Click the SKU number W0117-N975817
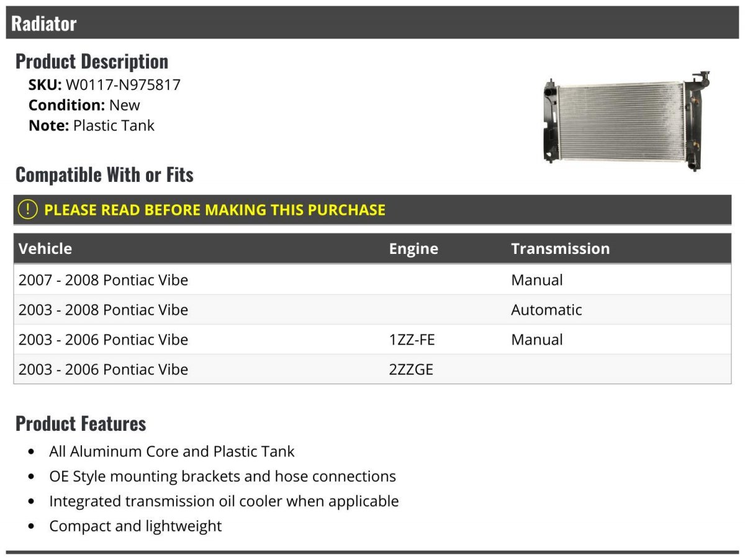The height and width of the screenshot is (560, 745). click(123, 85)
